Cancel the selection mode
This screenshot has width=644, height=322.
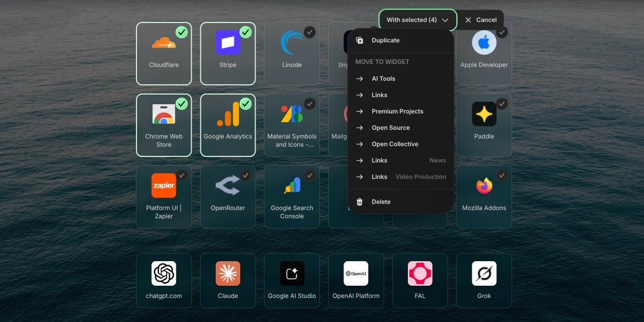coord(480,20)
